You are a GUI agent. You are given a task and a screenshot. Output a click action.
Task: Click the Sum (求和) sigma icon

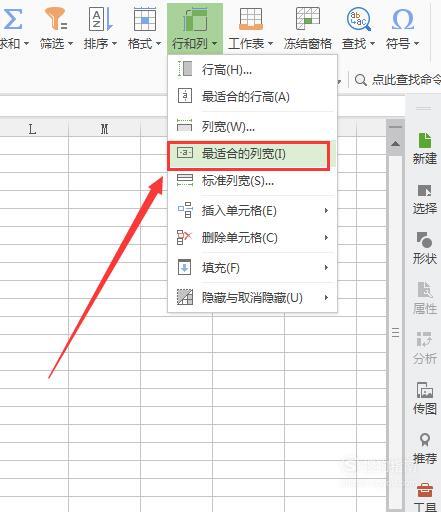(13, 19)
